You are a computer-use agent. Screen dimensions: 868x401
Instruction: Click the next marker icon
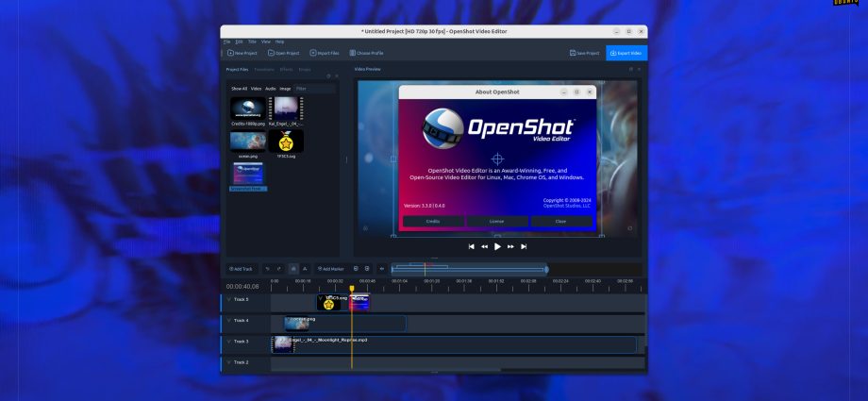(x=367, y=269)
